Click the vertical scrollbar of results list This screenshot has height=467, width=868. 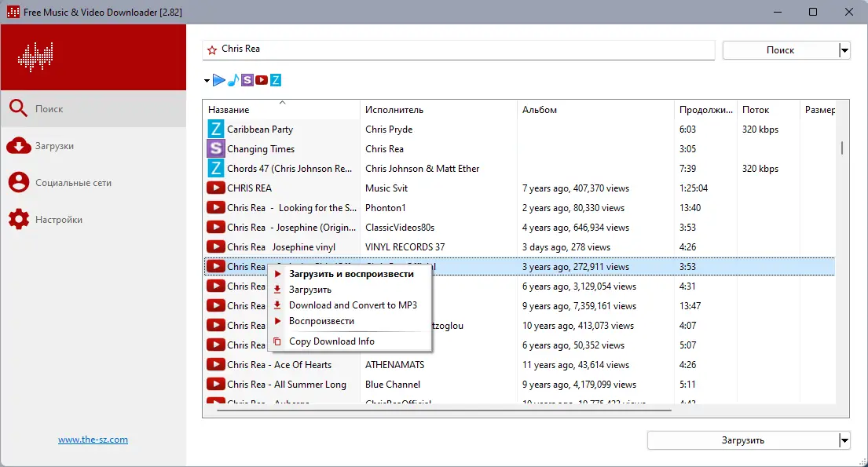pos(842,148)
